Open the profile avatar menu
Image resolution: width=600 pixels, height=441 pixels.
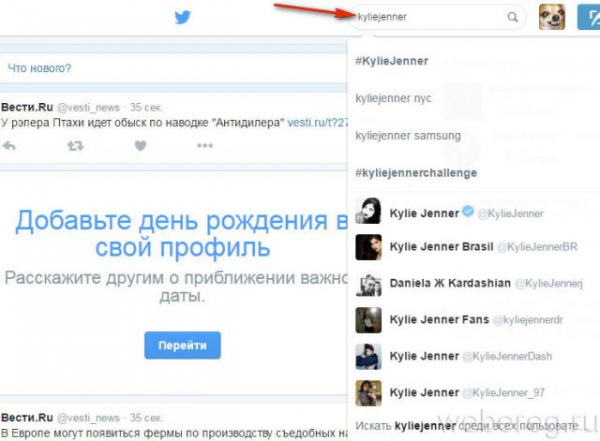tap(552, 17)
